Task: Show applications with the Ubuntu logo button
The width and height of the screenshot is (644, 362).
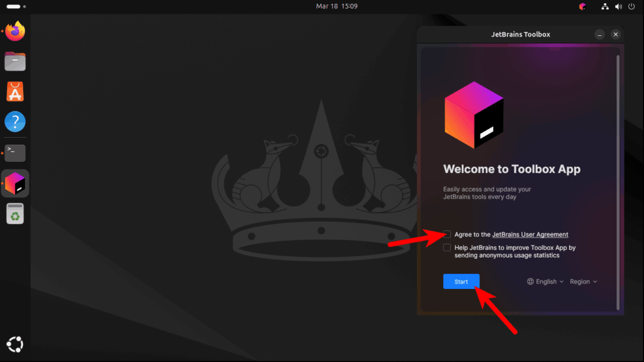Action: pyautogui.click(x=15, y=344)
